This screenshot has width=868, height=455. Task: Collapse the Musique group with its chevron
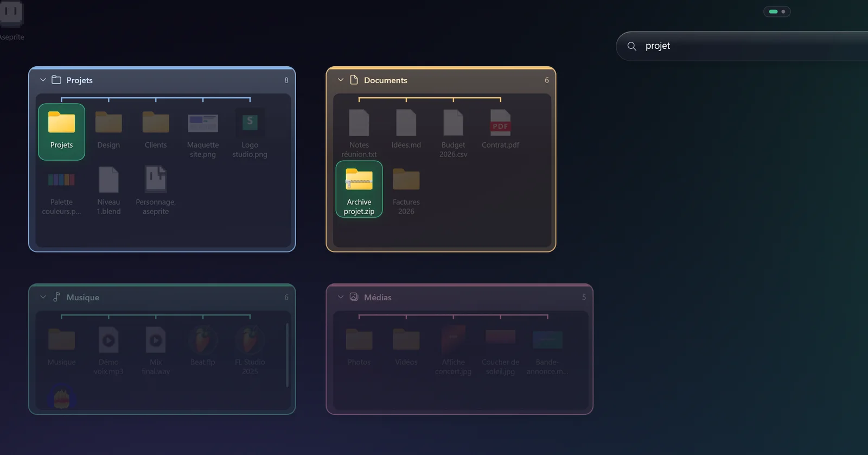(x=43, y=297)
